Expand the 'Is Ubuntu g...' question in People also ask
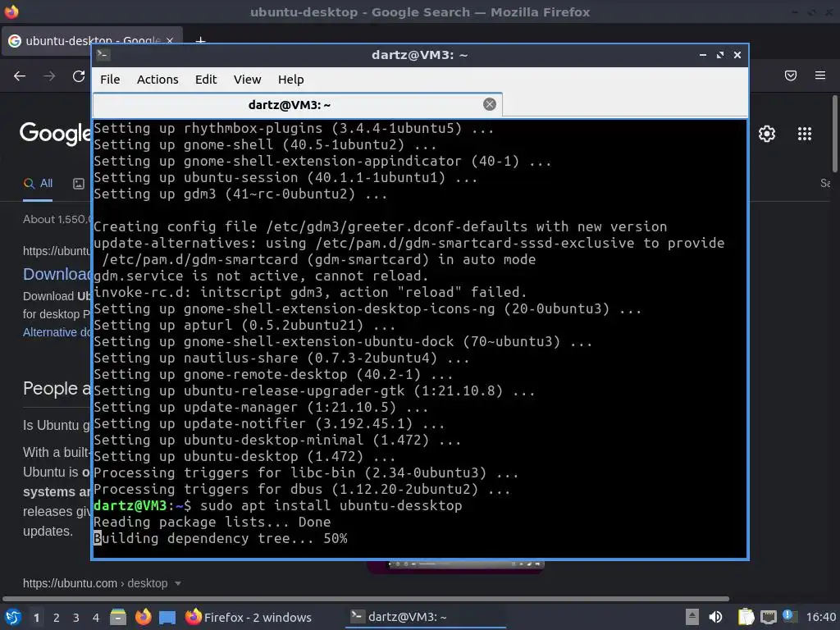The width and height of the screenshot is (840, 630). [x=57, y=426]
